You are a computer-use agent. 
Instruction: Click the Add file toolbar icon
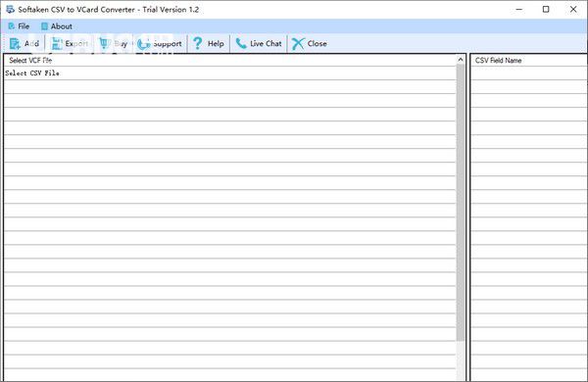click(15, 44)
